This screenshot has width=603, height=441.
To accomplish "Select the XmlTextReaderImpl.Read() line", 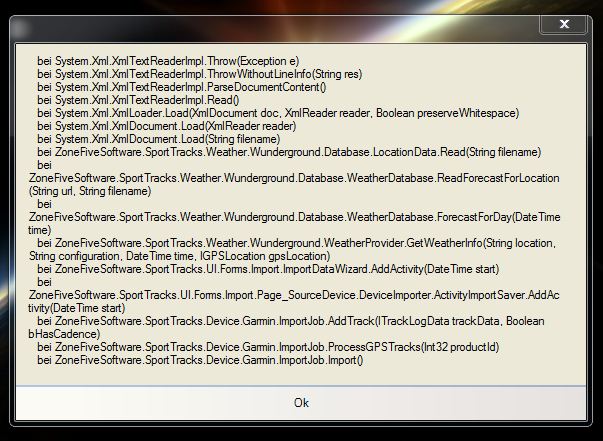I will 138,100.
